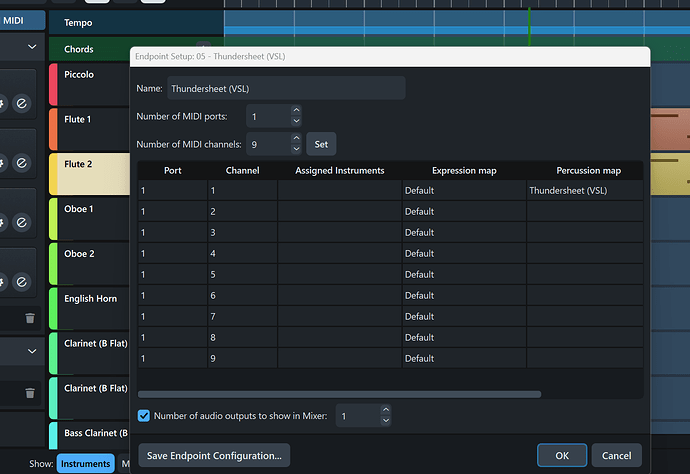Click channel number 9 cell in table
Viewport: 690px width, 474px height.
(x=242, y=358)
